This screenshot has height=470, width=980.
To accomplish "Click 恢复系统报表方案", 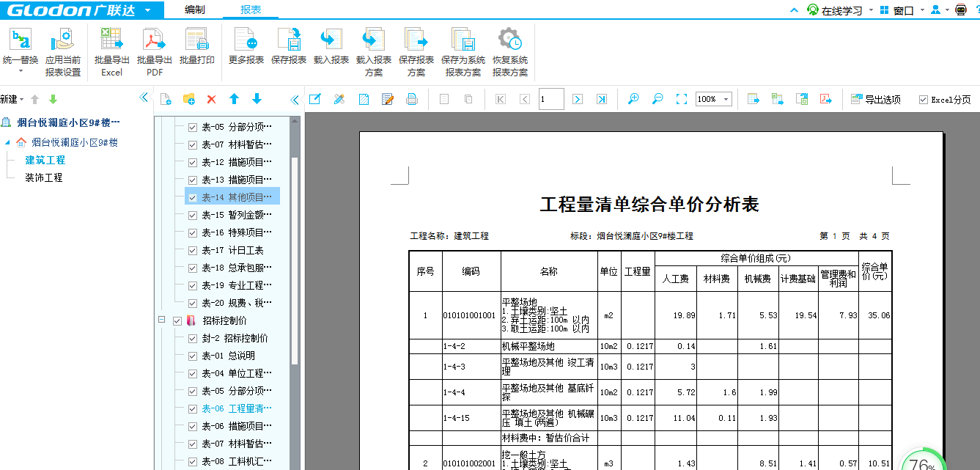I will pyautogui.click(x=510, y=52).
